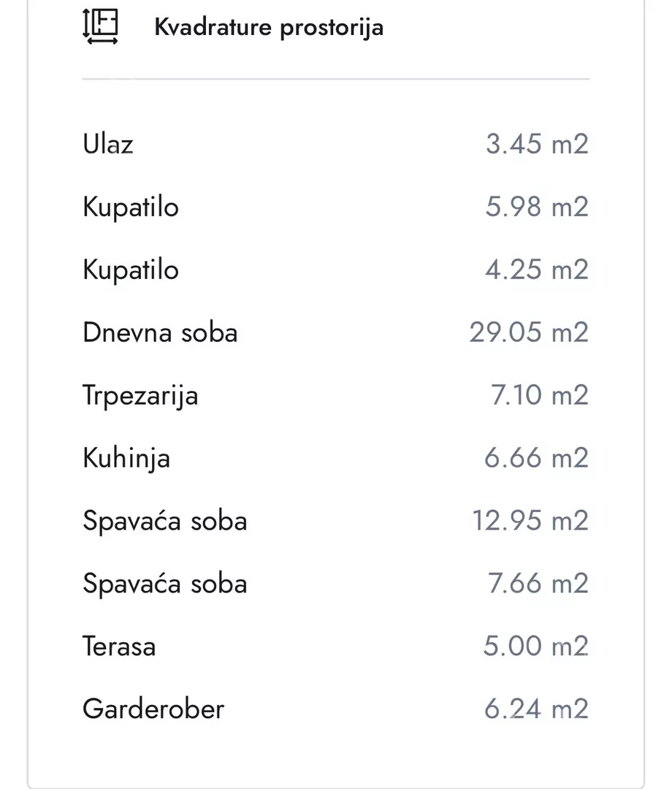
Task: Select the 5.98 m2 area value
Action: click(x=537, y=207)
